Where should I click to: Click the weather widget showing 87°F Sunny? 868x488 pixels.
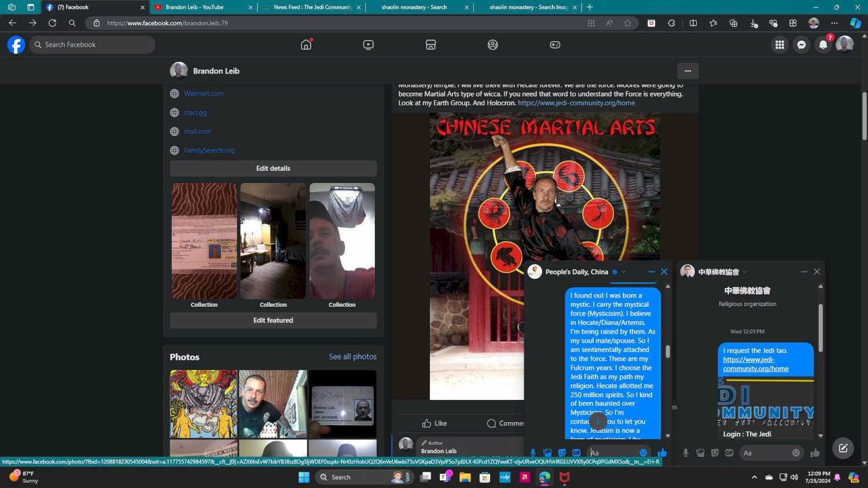coord(24,477)
